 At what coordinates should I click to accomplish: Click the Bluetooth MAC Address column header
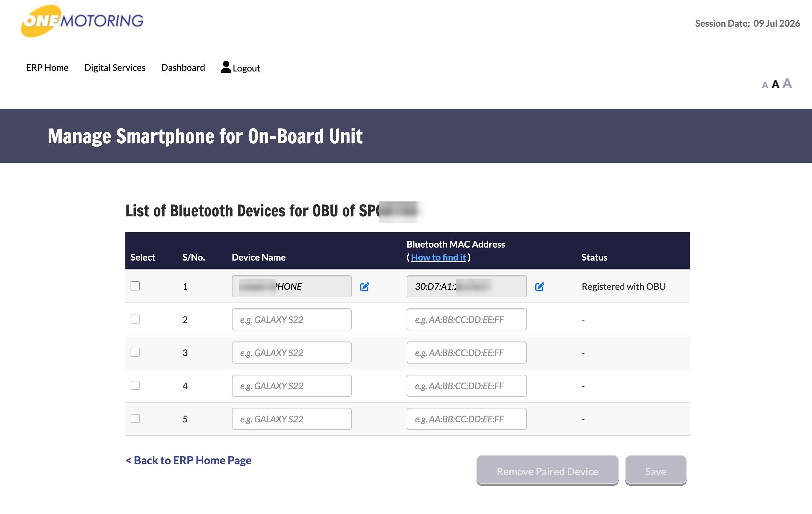coord(456,244)
